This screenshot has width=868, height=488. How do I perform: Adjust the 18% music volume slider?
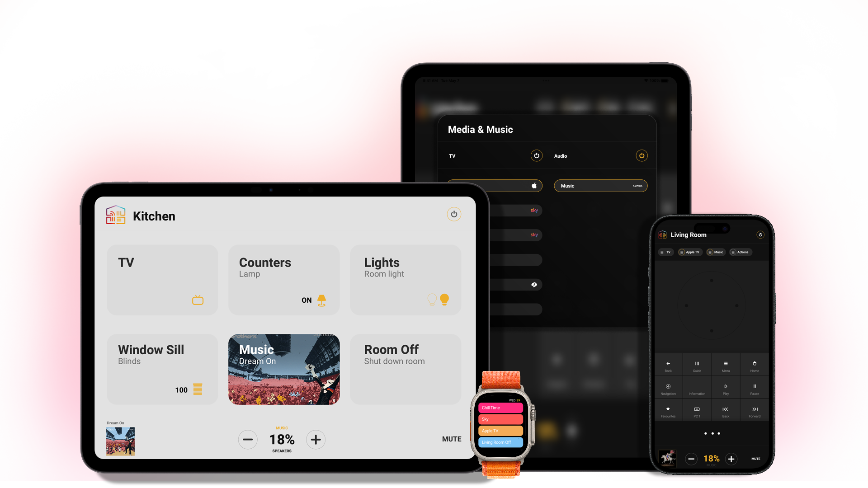pyautogui.click(x=281, y=439)
